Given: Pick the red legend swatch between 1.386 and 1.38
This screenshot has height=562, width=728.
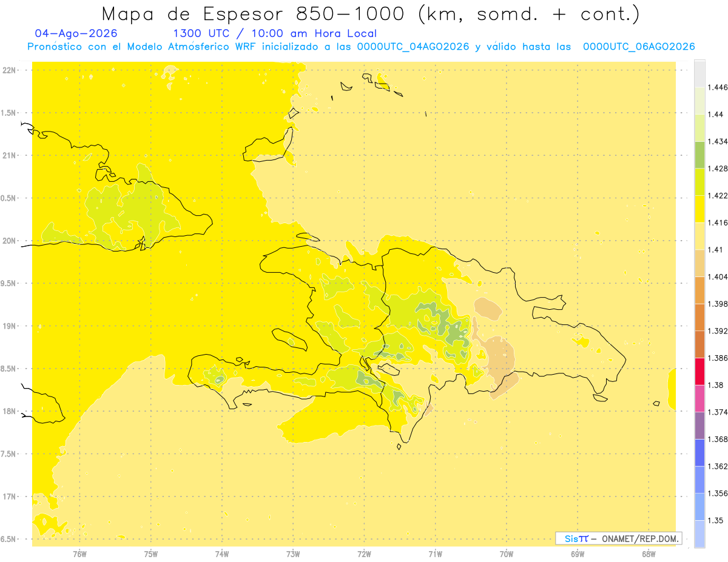Looking at the screenshot, I should 699,372.
